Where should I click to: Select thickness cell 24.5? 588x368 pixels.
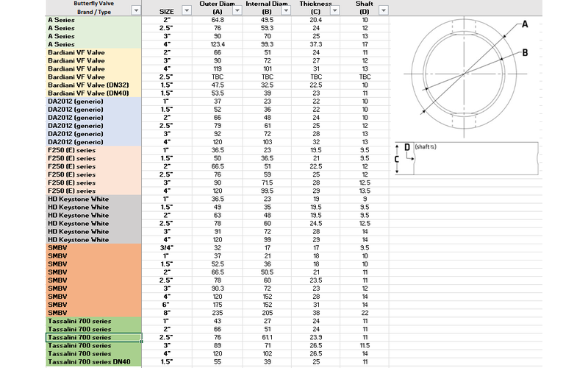coord(316,224)
